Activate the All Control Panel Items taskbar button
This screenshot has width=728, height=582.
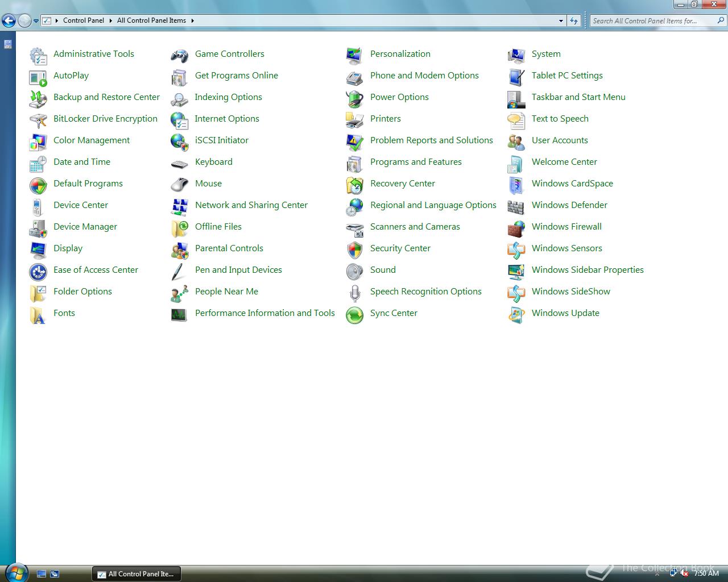(136, 574)
